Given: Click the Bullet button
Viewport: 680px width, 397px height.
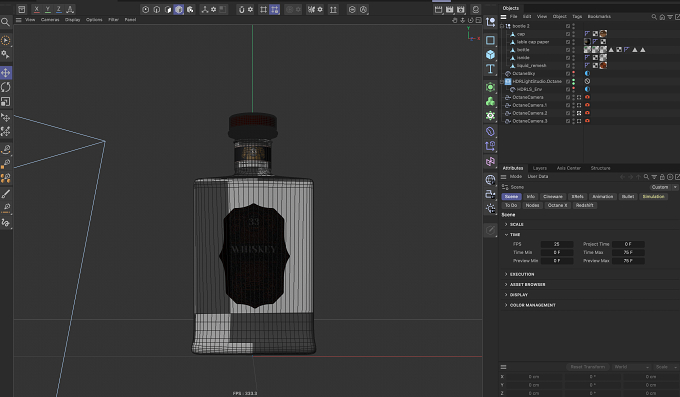Looking at the screenshot, I should tap(628, 197).
